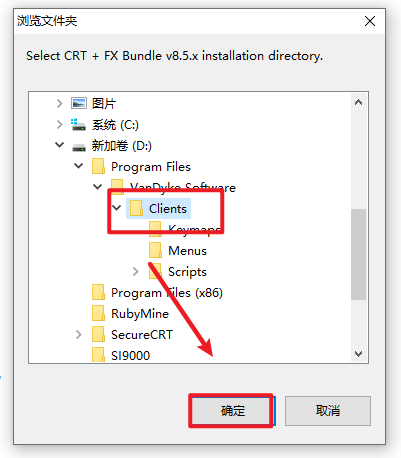Click the Program Files folder icon
This screenshot has height=458, width=401.
[98, 166]
